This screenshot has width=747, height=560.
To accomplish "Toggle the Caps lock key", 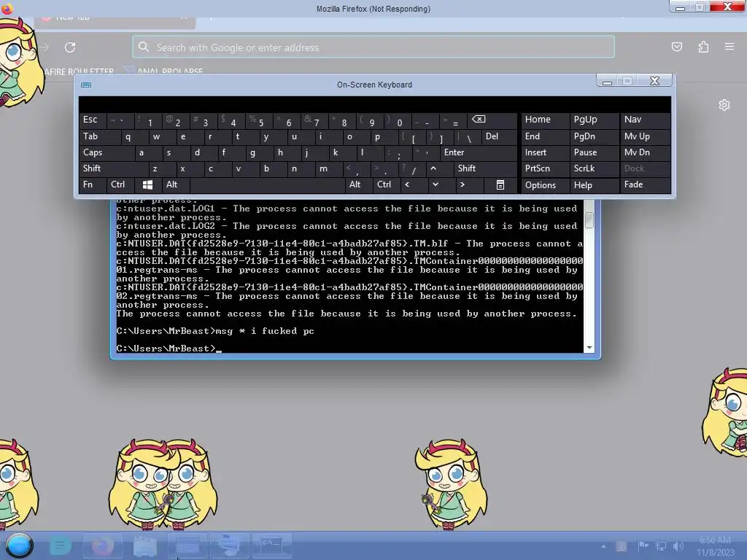I will (107, 152).
